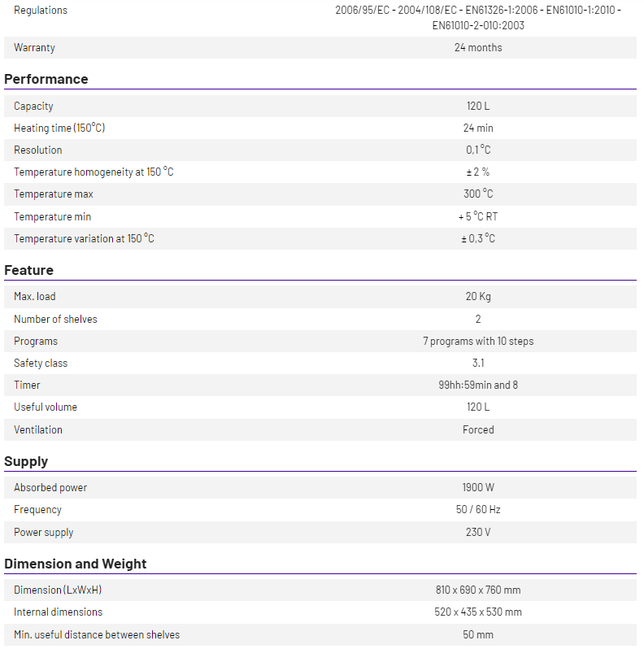Select the Number of shelves label
Viewport: 644px width, 649px height.
pyautogui.click(x=55, y=319)
